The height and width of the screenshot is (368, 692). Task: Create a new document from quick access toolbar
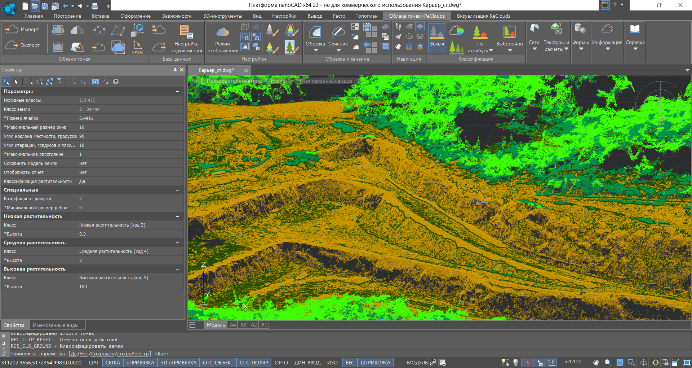(x=25, y=6)
